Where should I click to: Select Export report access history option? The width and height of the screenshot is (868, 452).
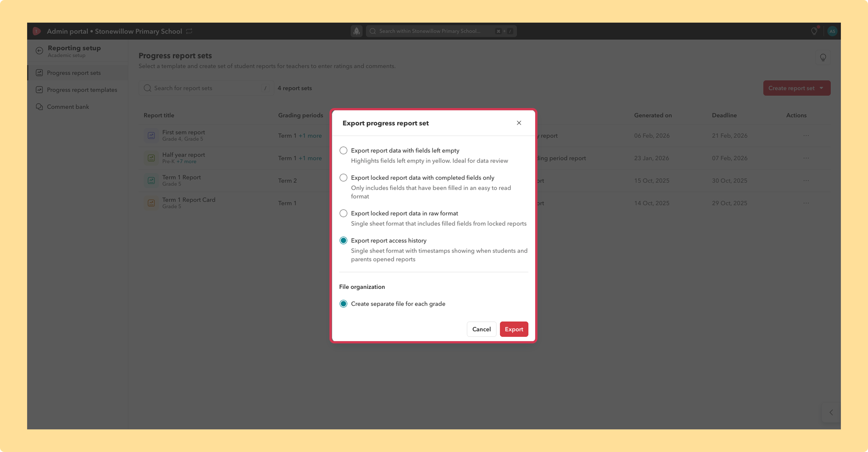[x=343, y=241]
